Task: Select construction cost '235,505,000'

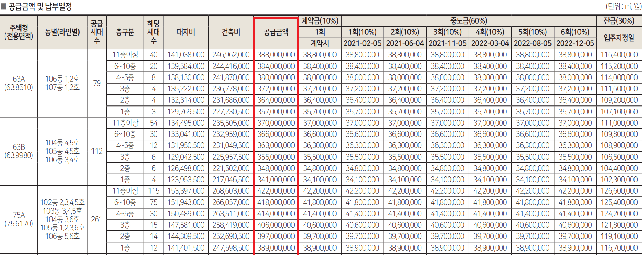Action: pyautogui.click(x=231, y=123)
